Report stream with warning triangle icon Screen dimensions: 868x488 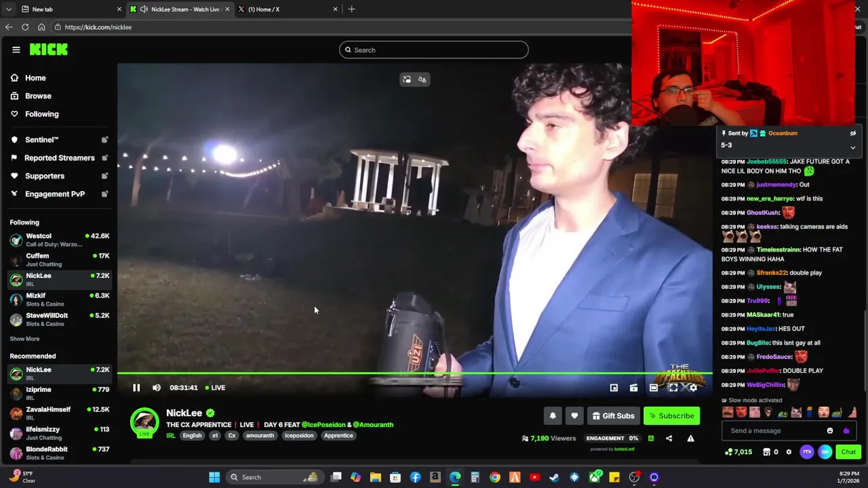point(690,439)
